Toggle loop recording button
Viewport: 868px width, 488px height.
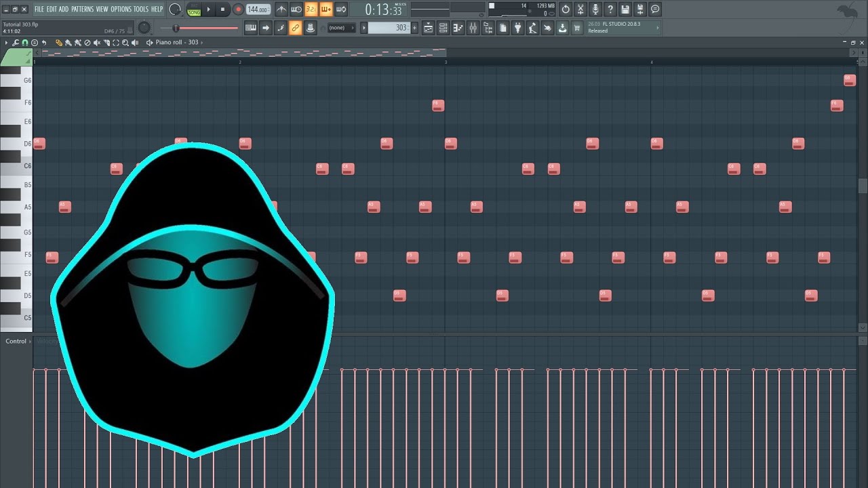pos(341,9)
